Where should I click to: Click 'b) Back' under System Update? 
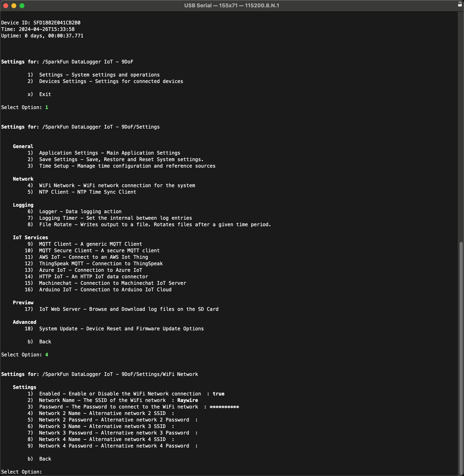(39, 342)
